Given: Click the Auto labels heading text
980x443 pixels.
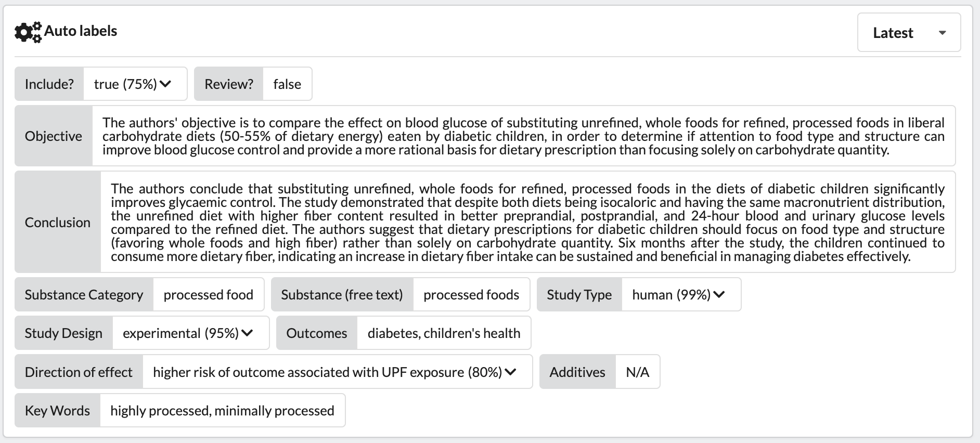Looking at the screenshot, I should 81,31.
